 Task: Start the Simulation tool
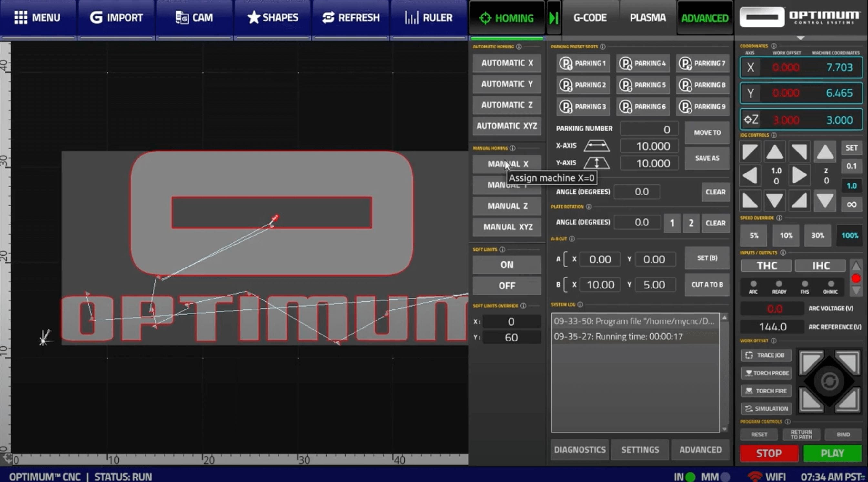(766, 408)
